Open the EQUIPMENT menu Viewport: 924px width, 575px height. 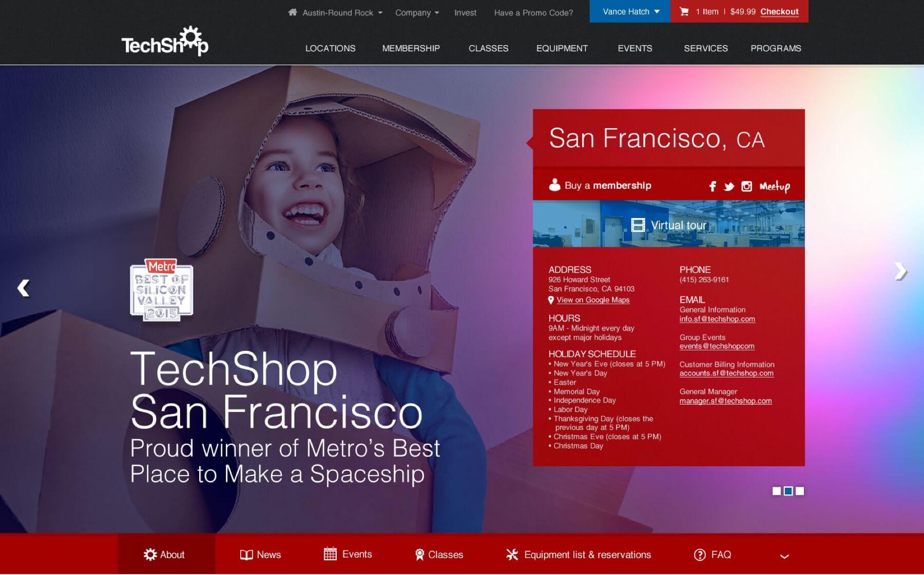tap(562, 48)
